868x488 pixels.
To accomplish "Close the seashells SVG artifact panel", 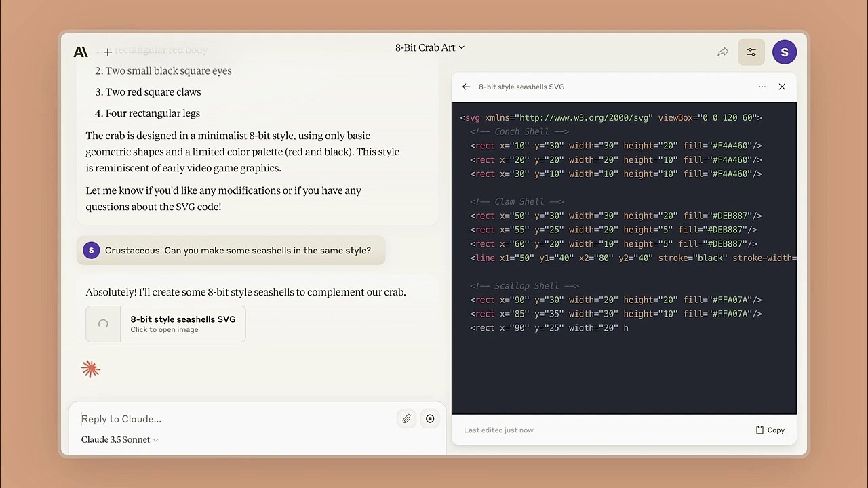I will click(x=782, y=87).
